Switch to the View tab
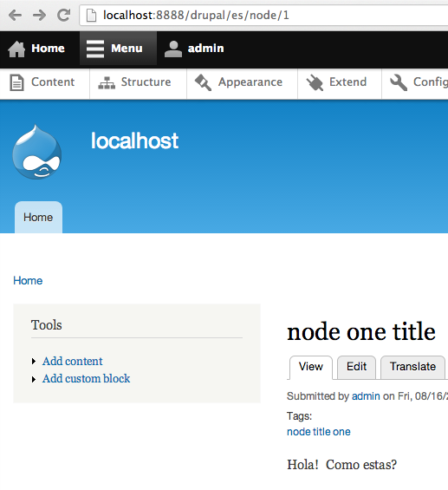 (311, 367)
